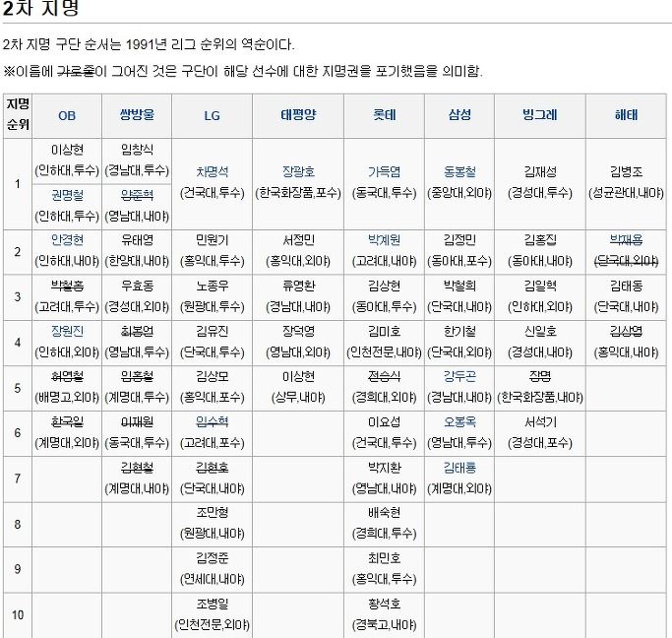Click the name 서석기
The image size is (672, 638).
(540, 422)
